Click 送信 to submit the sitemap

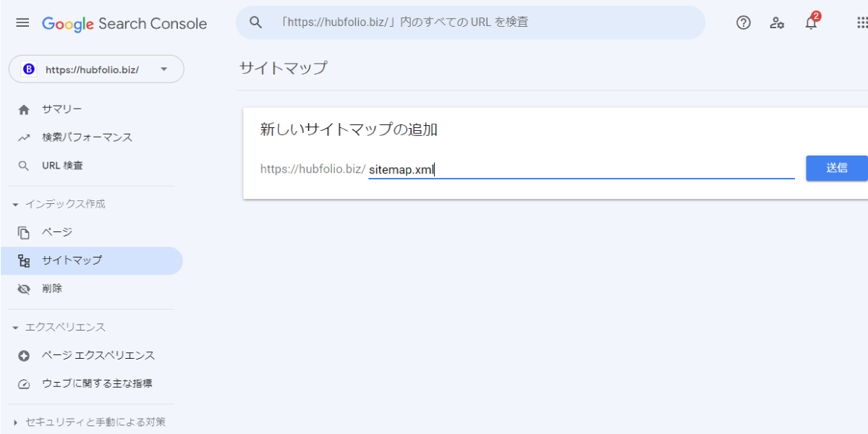click(x=837, y=168)
